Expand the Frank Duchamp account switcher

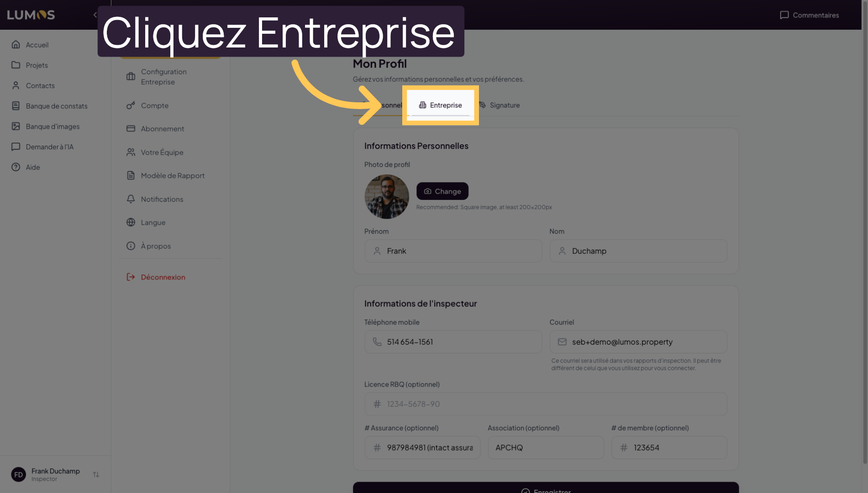[96, 475]
